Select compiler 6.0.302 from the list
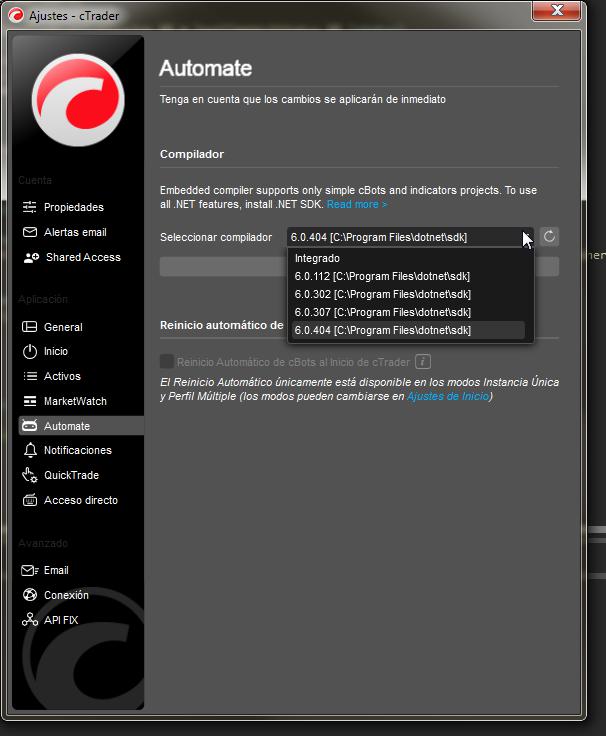The width and height of the screenshot is (606, 736). point(408,294)
